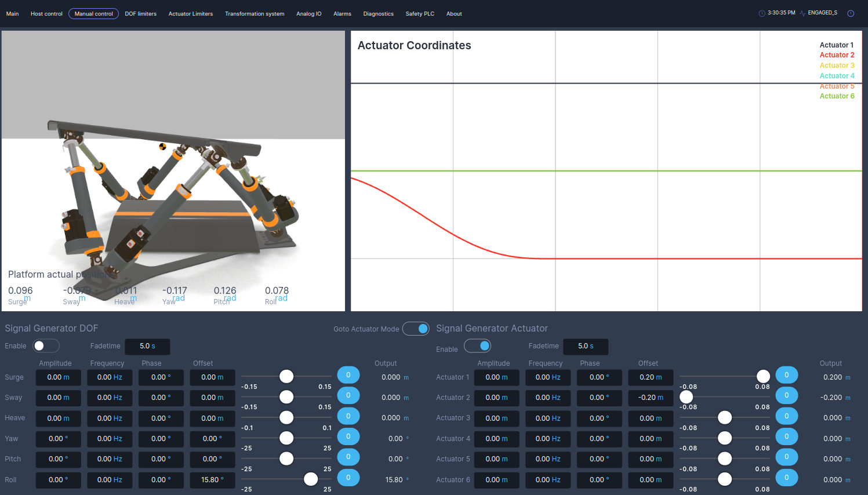The image size is (868, 495).
Task: Reset Actuator 2 offset with its zero button
Action: 786,395
